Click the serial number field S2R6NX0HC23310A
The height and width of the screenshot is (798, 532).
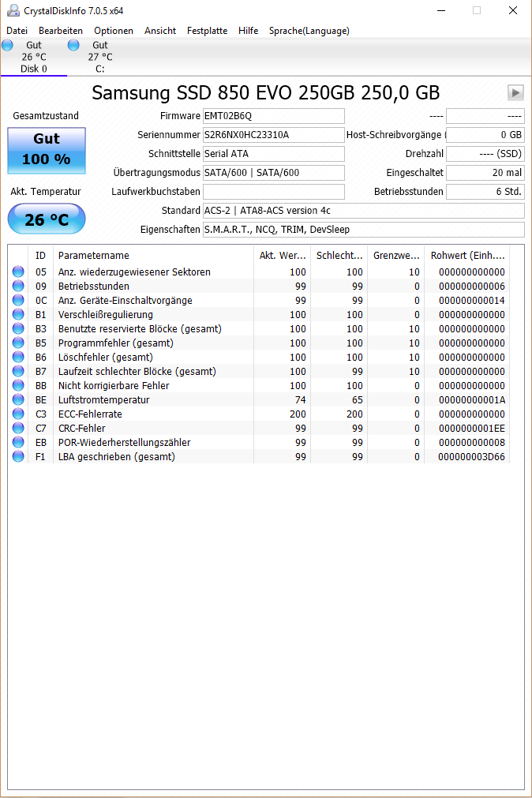pos(273,135)
